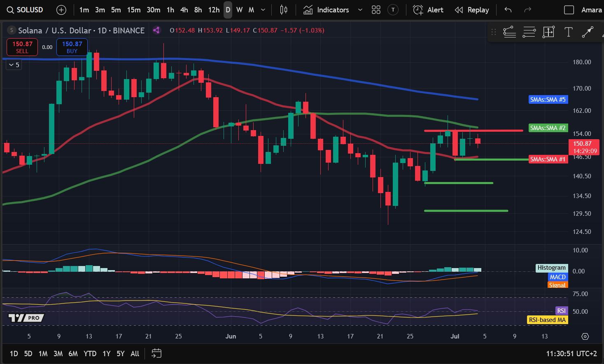Set date range to 6M
The height and width of the screenshot is (364, 604).
73,354
